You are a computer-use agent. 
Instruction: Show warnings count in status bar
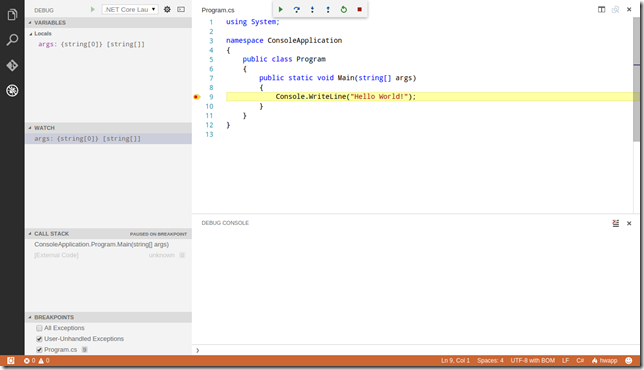point(44,361)
